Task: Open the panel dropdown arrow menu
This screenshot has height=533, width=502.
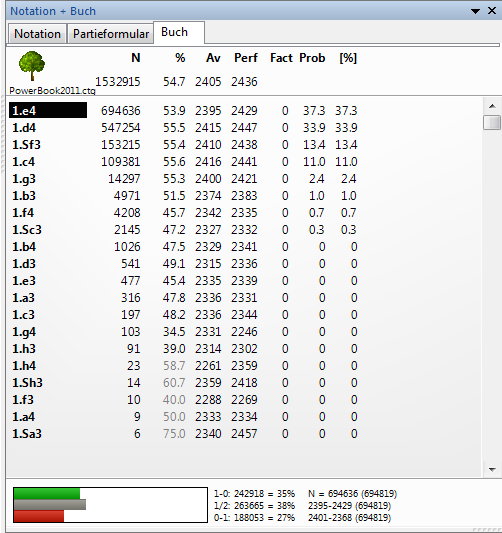Action: [x=475, y=11]
